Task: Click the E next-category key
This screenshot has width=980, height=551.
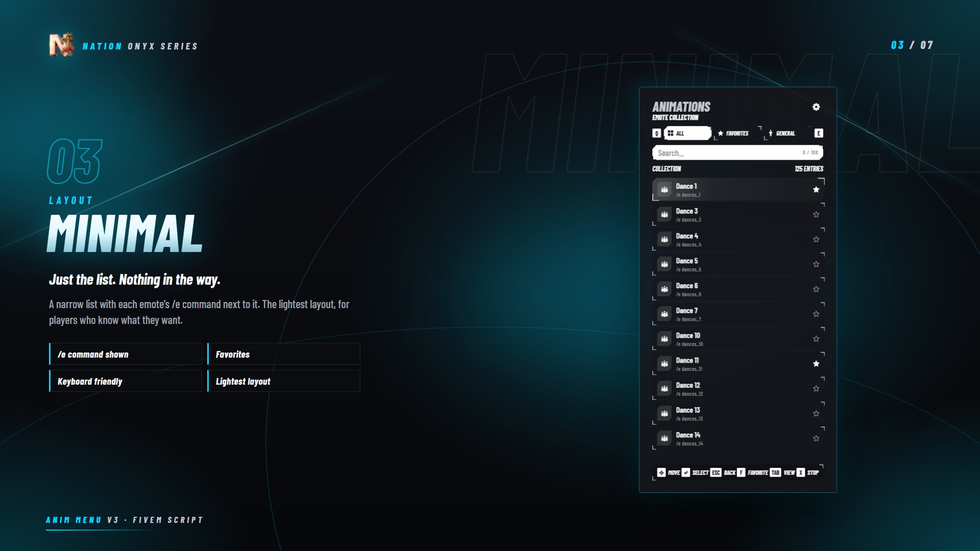Action: pyautogui.click(x=819, y=133)
